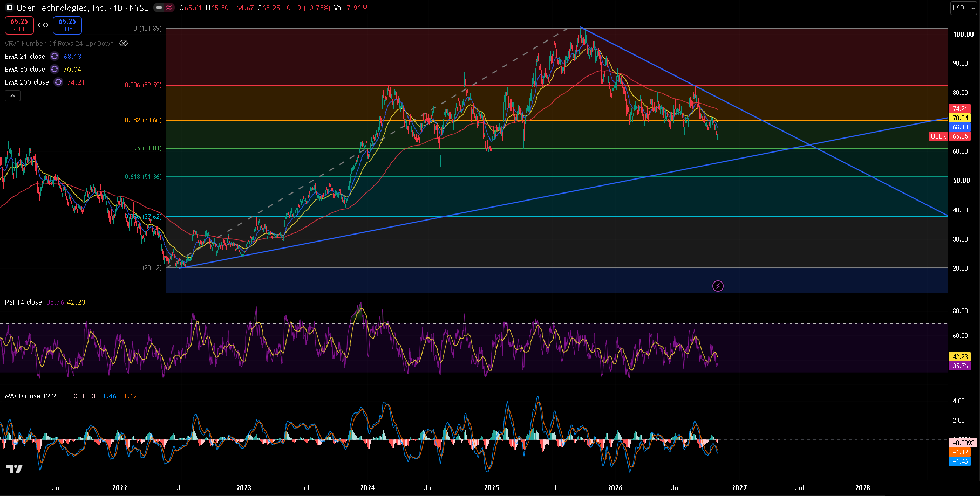Select the EMA 50 close indicator label
Screen dimensions: 980x496
(x=25, y=69)
